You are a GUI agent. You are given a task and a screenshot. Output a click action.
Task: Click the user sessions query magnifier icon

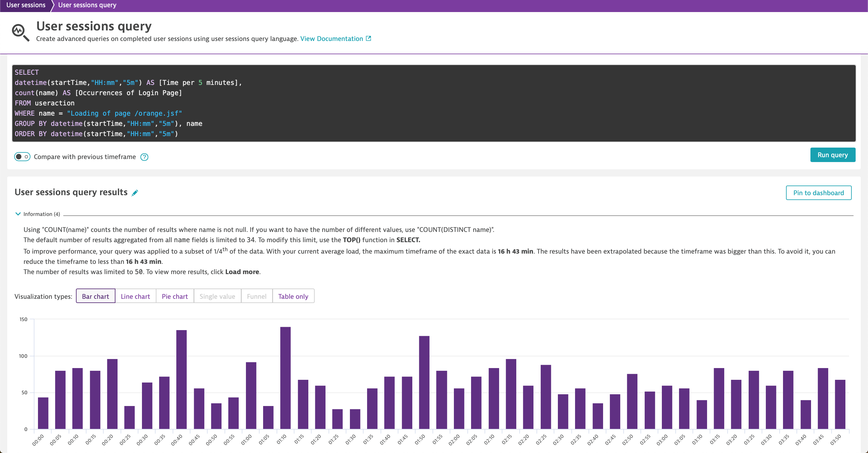coord(20,33)
